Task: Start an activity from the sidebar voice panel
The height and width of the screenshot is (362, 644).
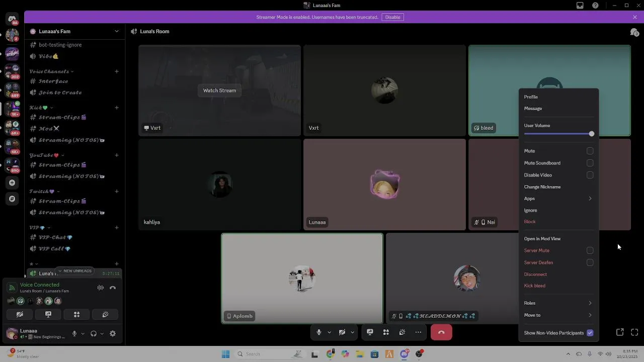Action: pos(77,315)
